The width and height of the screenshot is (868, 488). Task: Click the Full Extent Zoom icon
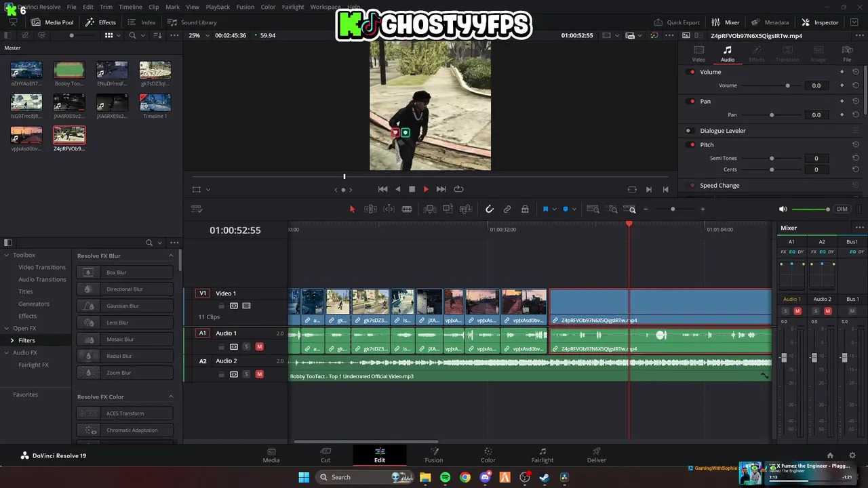593,209
